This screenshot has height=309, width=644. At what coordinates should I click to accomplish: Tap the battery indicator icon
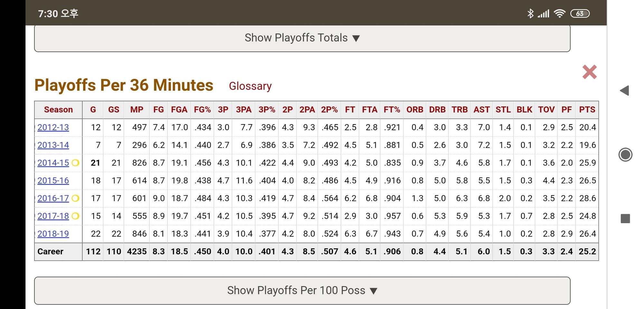point(580,14)
